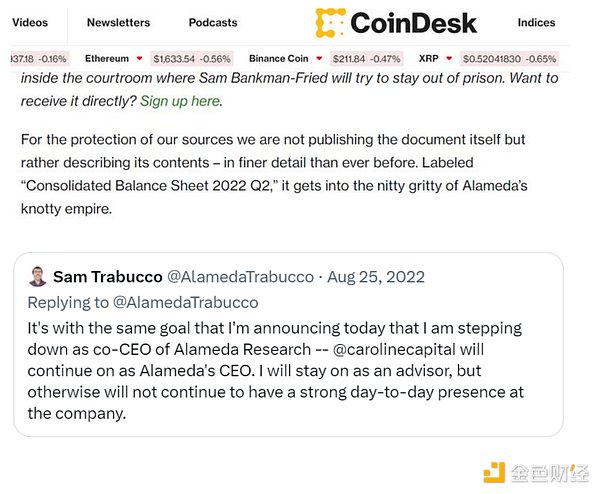The image size is (600, 494).
Task: Click the Ethereum red down-arrow indicator
Action: 140,60
